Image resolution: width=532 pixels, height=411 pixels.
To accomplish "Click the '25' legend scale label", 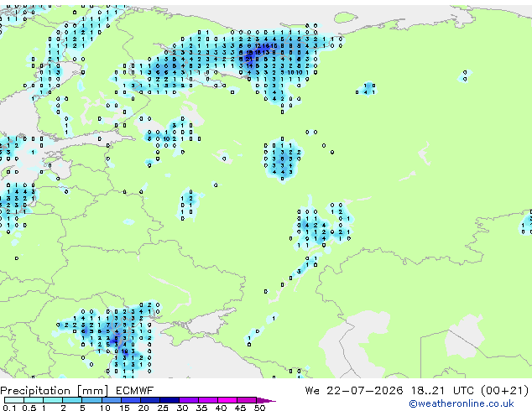I will click(163, 408).
